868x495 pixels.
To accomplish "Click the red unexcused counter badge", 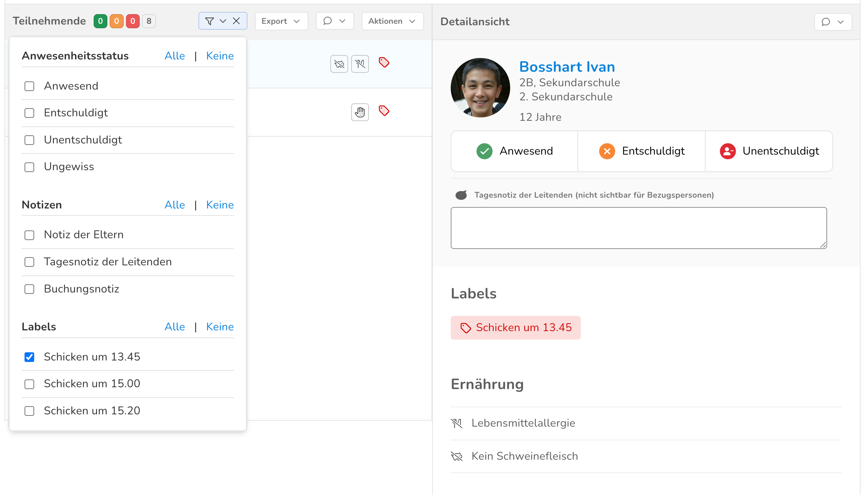I will pos(133,21).
